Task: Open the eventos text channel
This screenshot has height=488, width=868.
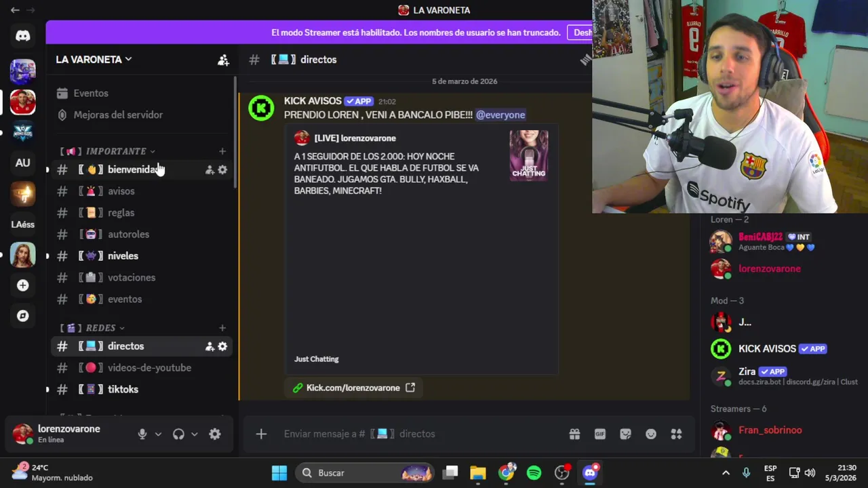Action: click(141, 299)
